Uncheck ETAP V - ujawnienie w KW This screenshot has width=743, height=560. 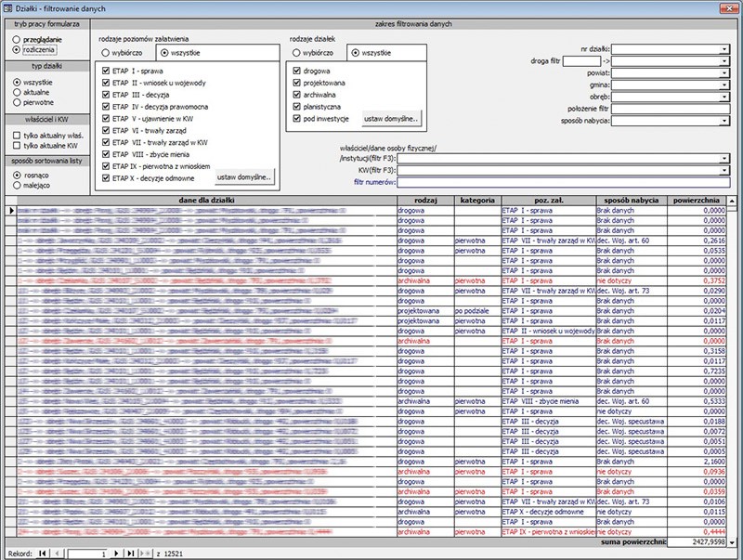pos(106,119)
